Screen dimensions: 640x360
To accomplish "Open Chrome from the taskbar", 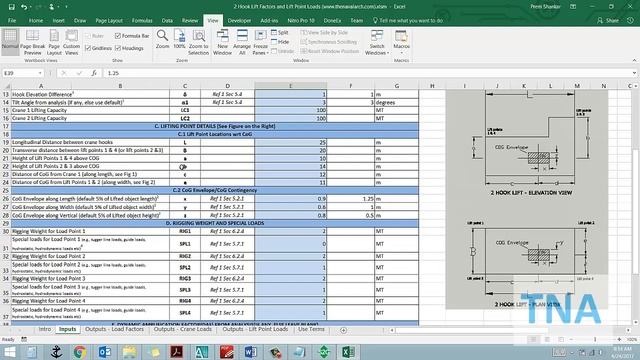I will tap(80, 352).
